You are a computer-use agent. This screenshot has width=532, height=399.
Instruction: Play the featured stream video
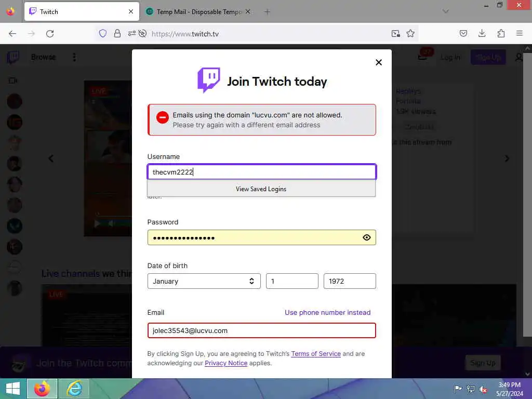tap(97, 223)
